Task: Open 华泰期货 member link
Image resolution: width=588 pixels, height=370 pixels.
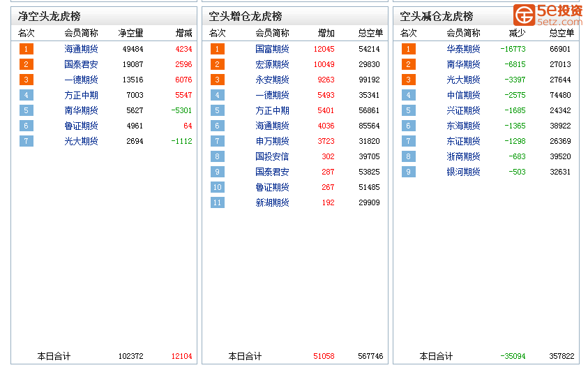Action: (x=463, y=49)
